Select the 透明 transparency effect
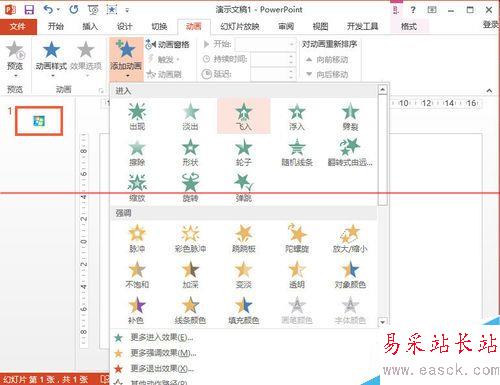 point(297,274)
